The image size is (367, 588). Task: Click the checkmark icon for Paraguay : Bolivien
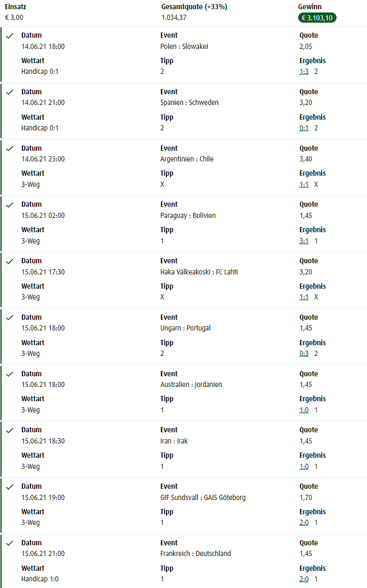pyautogui.click(x=10, y=205)
